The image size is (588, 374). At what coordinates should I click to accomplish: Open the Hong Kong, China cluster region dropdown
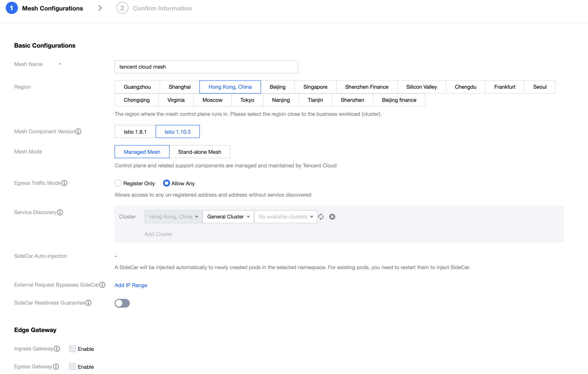click(173, 217)
